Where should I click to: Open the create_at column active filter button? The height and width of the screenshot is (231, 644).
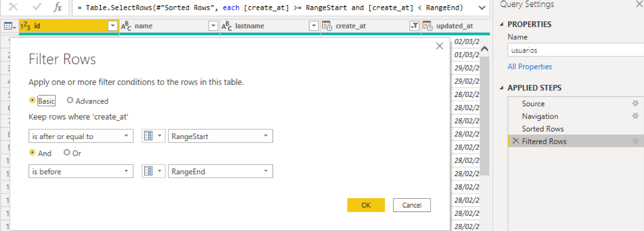(415, 26)
